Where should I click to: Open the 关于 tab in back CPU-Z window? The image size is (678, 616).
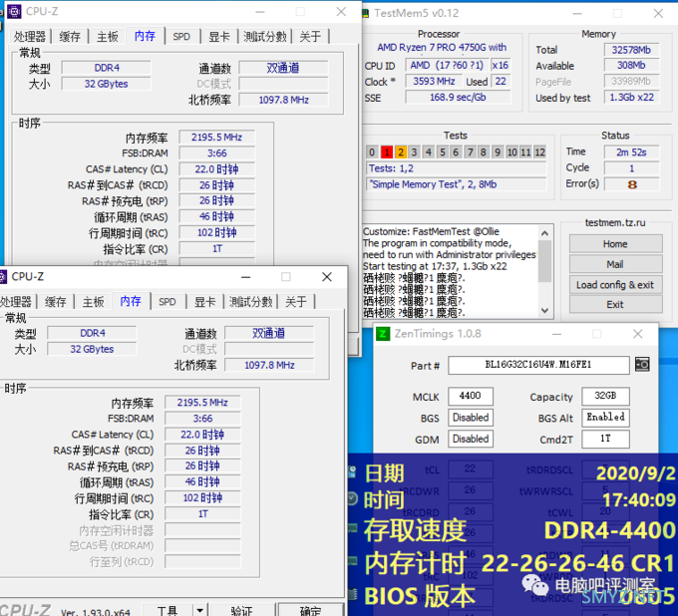[310, 36]
